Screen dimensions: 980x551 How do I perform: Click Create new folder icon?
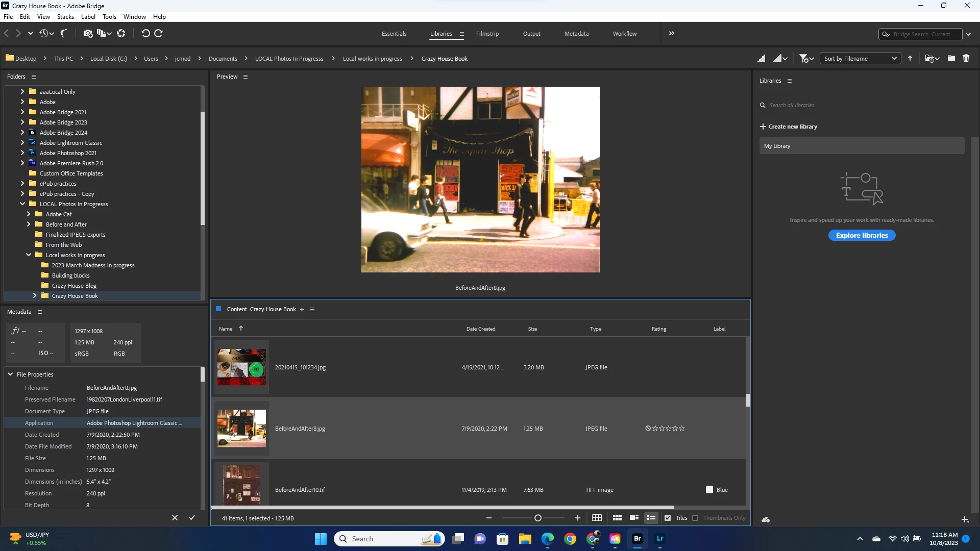click(x=951, y=59)
